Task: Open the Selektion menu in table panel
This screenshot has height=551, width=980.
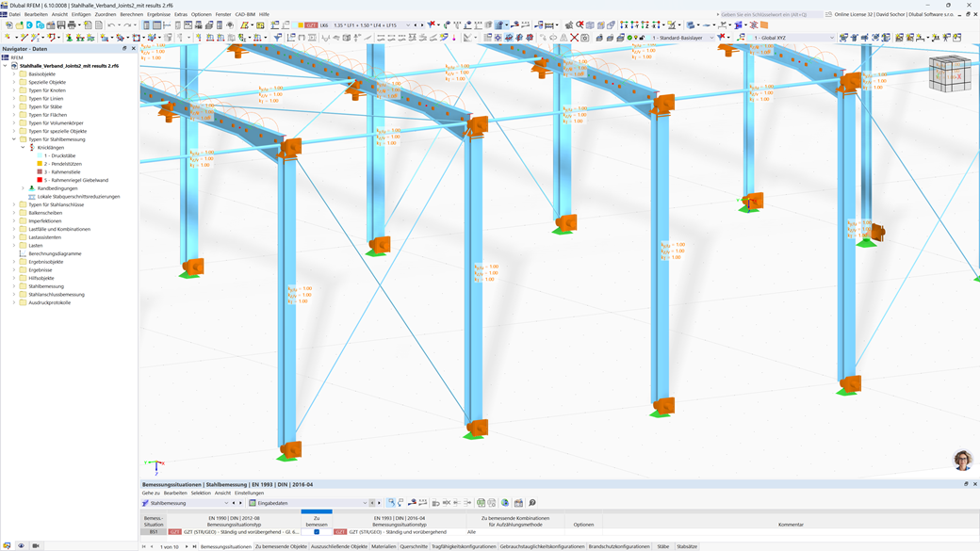Action: 201,493
